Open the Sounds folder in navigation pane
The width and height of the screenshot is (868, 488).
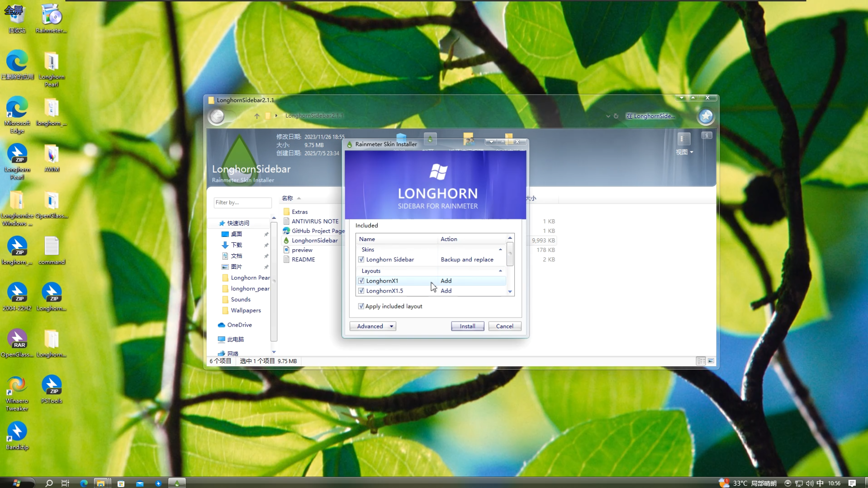(240, 299)
